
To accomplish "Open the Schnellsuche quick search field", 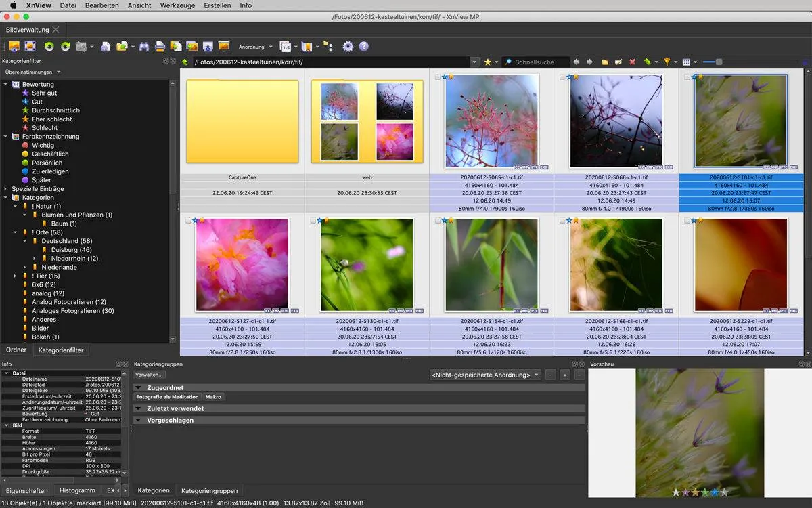I will pos(535,62).
